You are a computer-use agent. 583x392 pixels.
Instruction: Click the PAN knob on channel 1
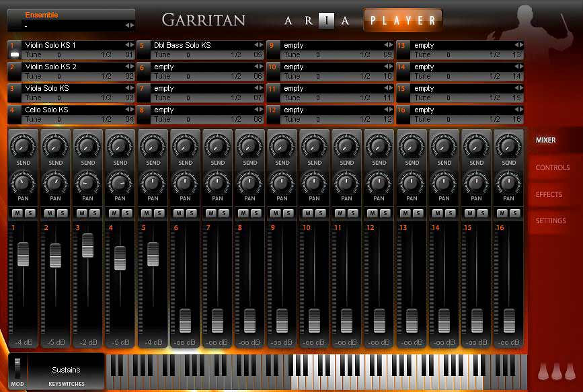point(23,182)
